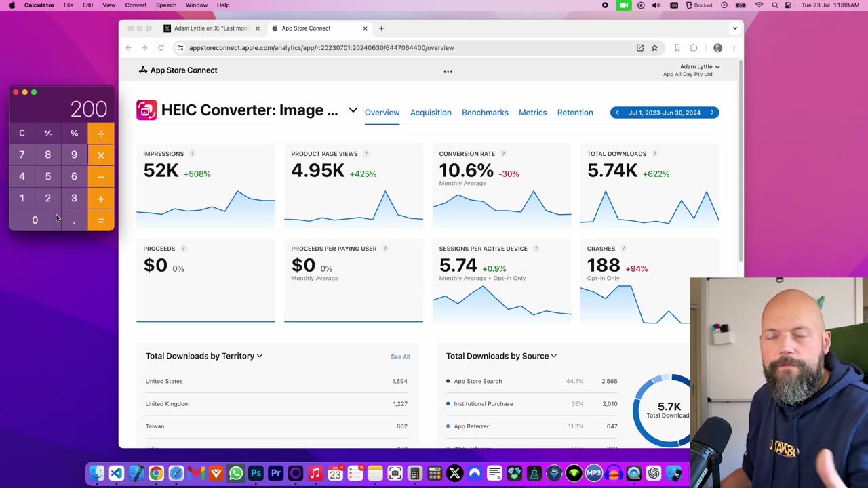Reload the App Store Connect page
This screenshot has width=868, height=488.
point(161,47)
